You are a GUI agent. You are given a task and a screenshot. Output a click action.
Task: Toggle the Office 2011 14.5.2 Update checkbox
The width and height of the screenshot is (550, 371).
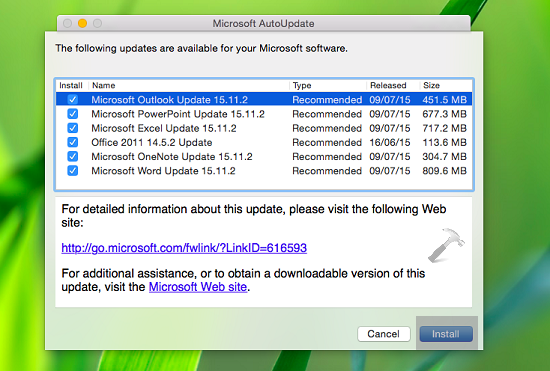point(73,142)
